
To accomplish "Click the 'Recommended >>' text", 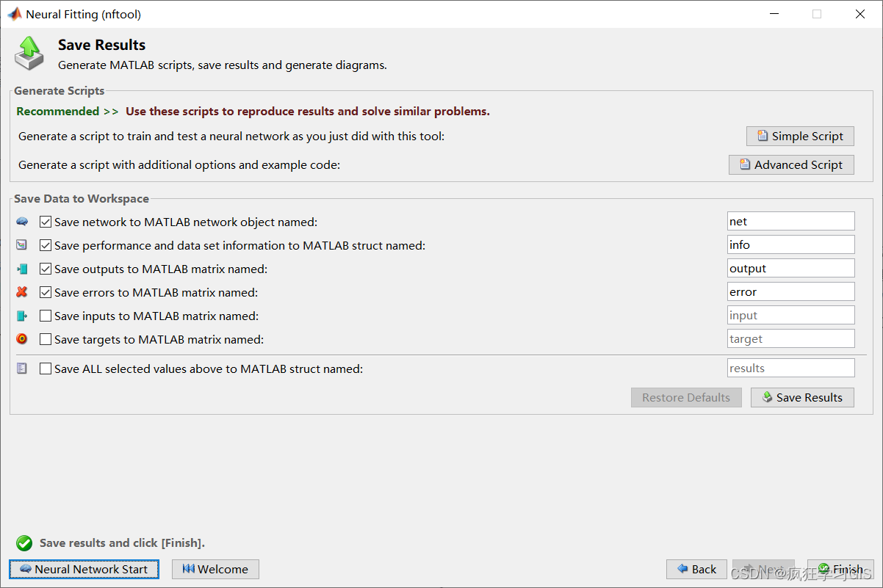I will click(68, 112).
